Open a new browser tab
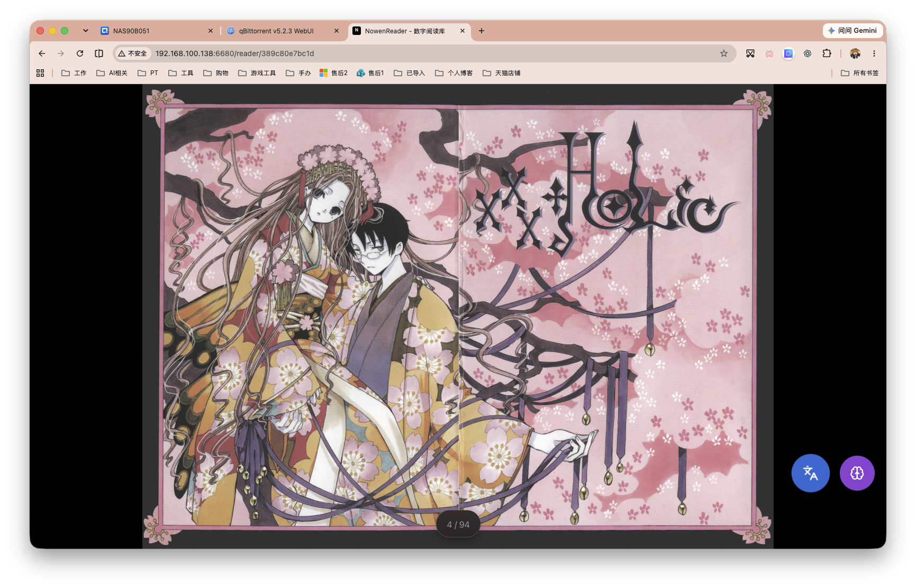The height and width of the screenshot is (588, 916). [x=482, y=31]
